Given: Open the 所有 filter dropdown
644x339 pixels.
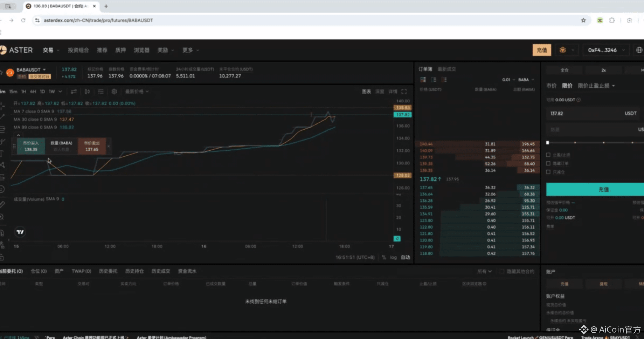Looking at the screenshot, I should pos(484,271).
